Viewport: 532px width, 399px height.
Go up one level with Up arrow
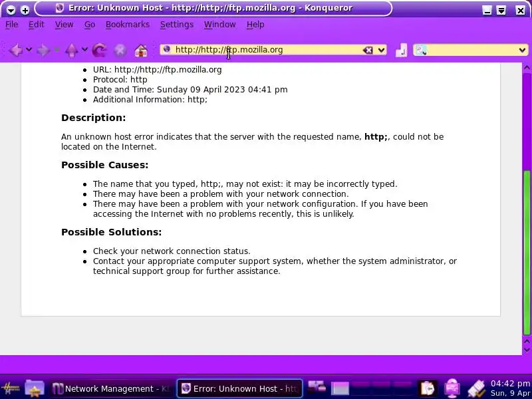(71, 51)
